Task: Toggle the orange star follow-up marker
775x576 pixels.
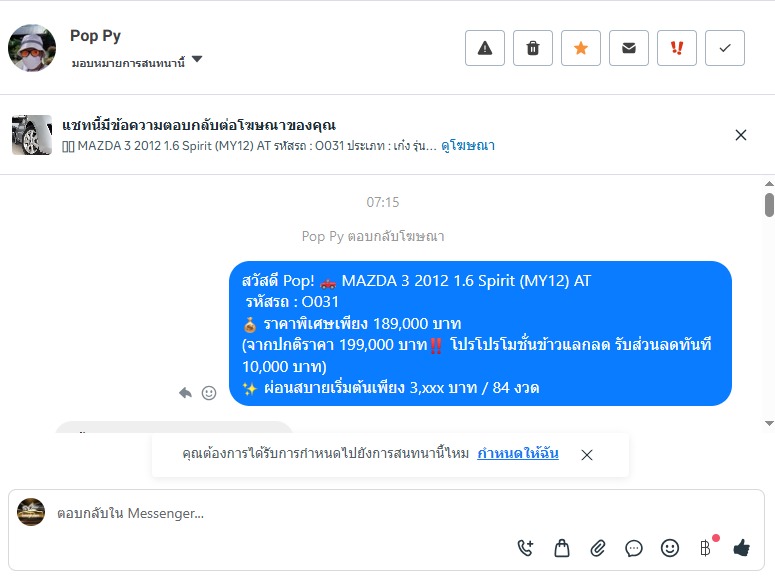Action: (x=581, y=48)
